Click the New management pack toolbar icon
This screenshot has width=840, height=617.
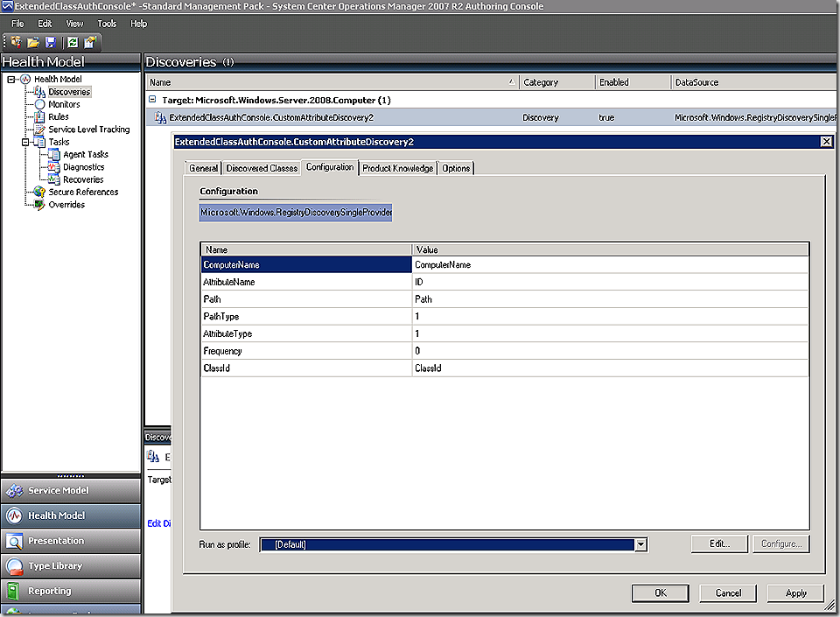pyautogui.click(x=16, y=42)
